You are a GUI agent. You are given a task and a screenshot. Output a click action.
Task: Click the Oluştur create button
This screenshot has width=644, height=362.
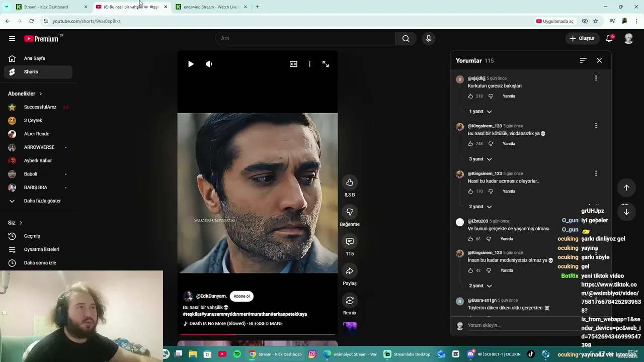click(582, 38)
